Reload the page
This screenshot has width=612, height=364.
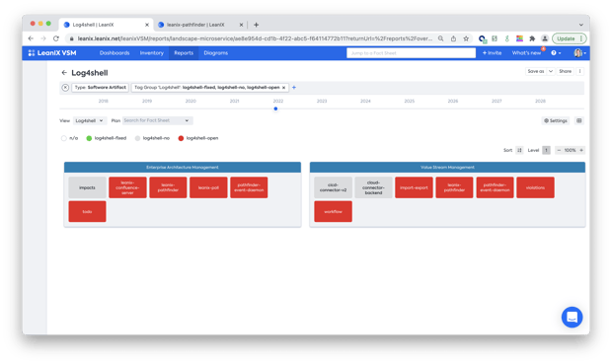(56, 38)
